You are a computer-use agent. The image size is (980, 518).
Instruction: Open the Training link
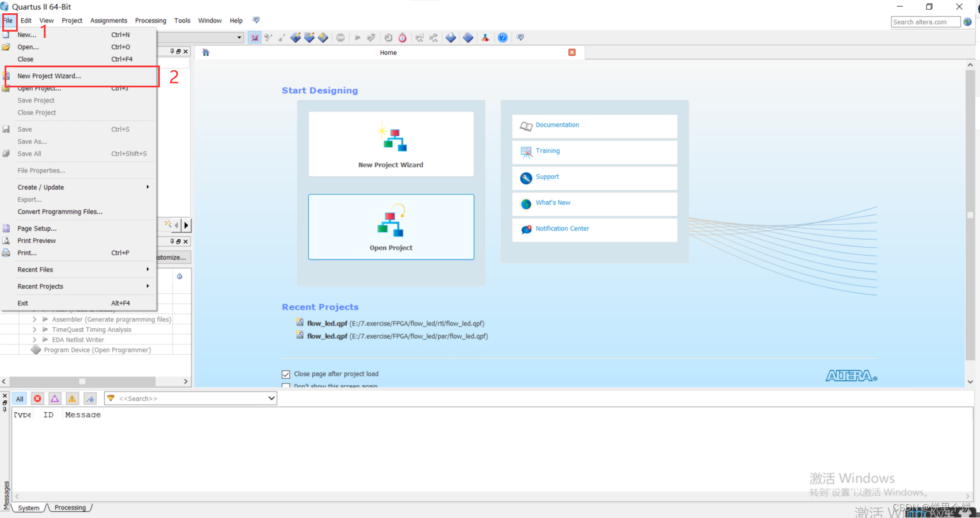point(548,151)
